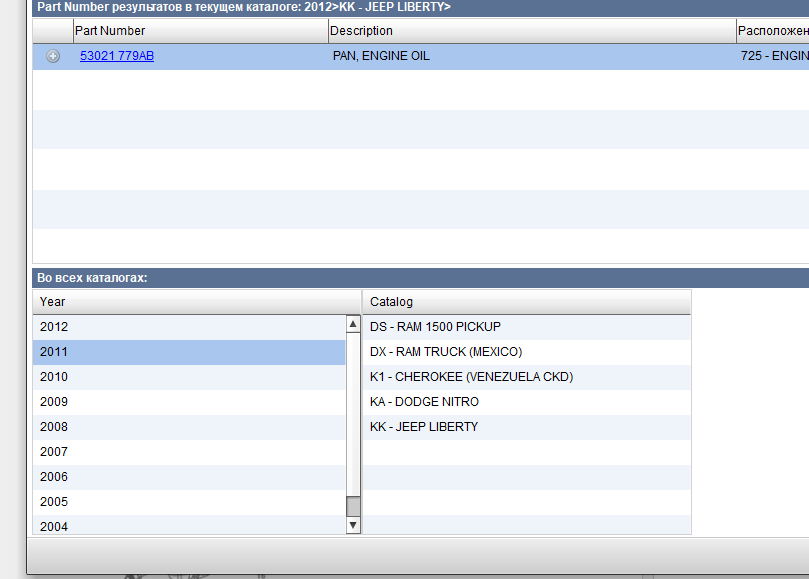
Task: Open DX - RAM TRUCK (MEXICO) catalog
Action: click(x=446, y=352)
